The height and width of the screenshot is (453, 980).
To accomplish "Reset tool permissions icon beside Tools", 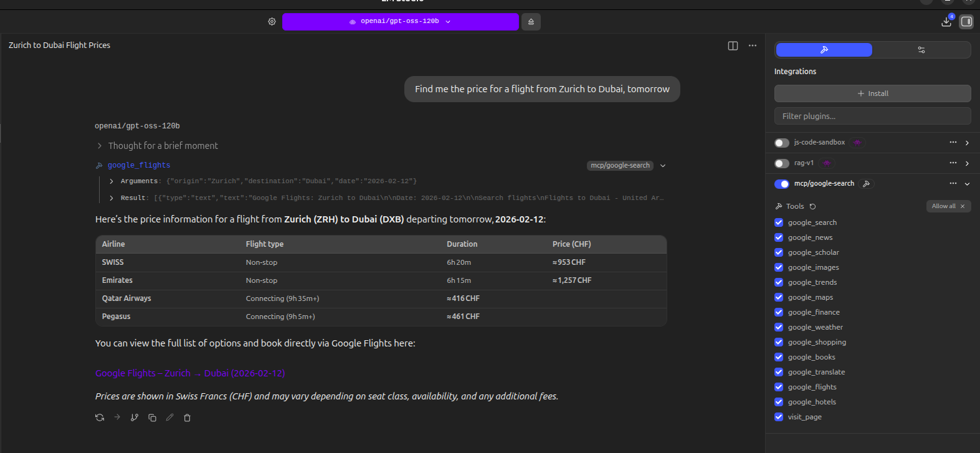I will click(x=813, y=206).
